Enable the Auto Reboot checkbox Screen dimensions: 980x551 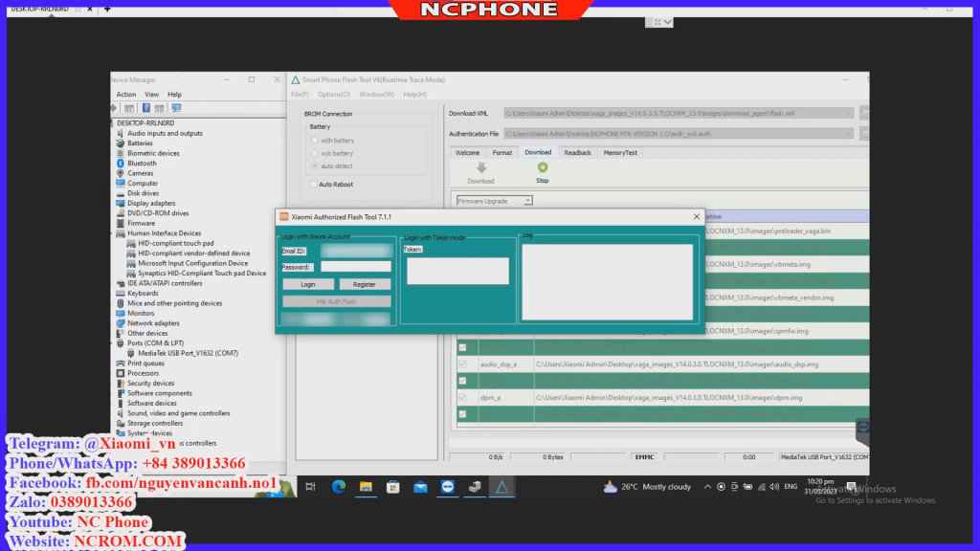tap(314, 185)
